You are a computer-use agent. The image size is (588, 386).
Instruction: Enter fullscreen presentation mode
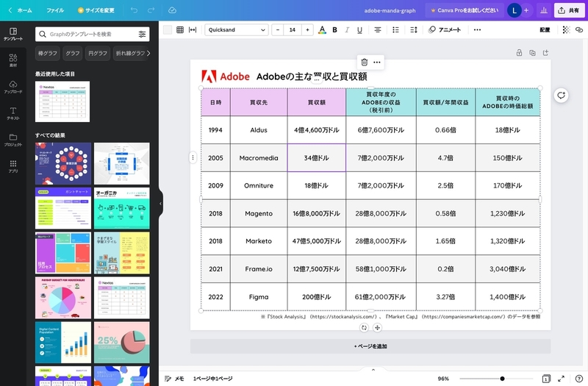click(x=561, y=379)
